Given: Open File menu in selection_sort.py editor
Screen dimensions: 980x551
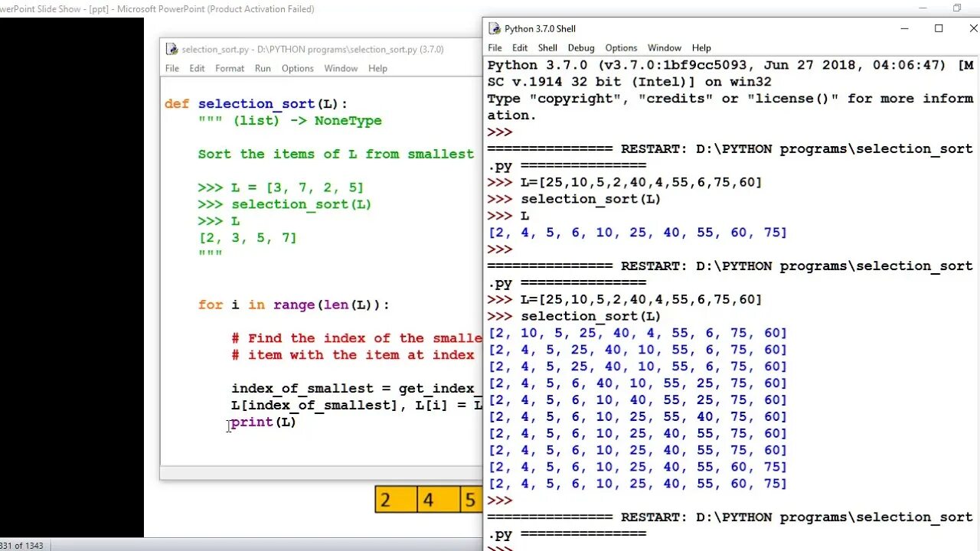Looking at the screenshot, I should 172,68.
